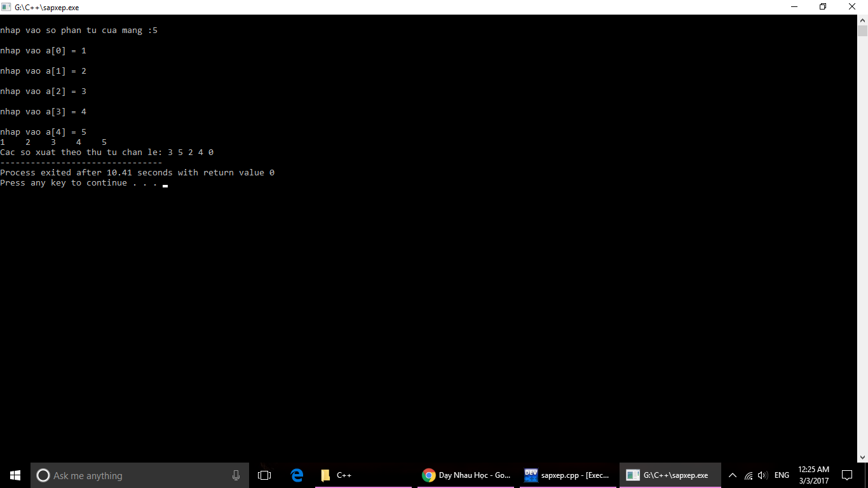Open the Action Center notifications
The height and width of the screenshot is (488, 868).
[846, 475]
